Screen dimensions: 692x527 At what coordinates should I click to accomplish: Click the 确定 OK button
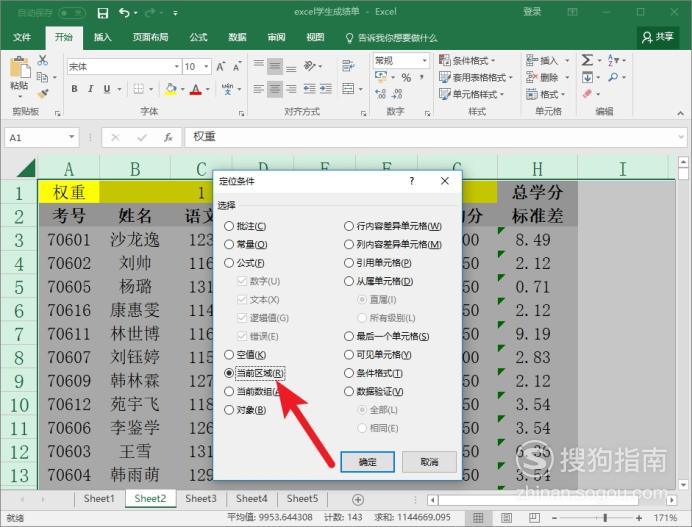point(367,462)
